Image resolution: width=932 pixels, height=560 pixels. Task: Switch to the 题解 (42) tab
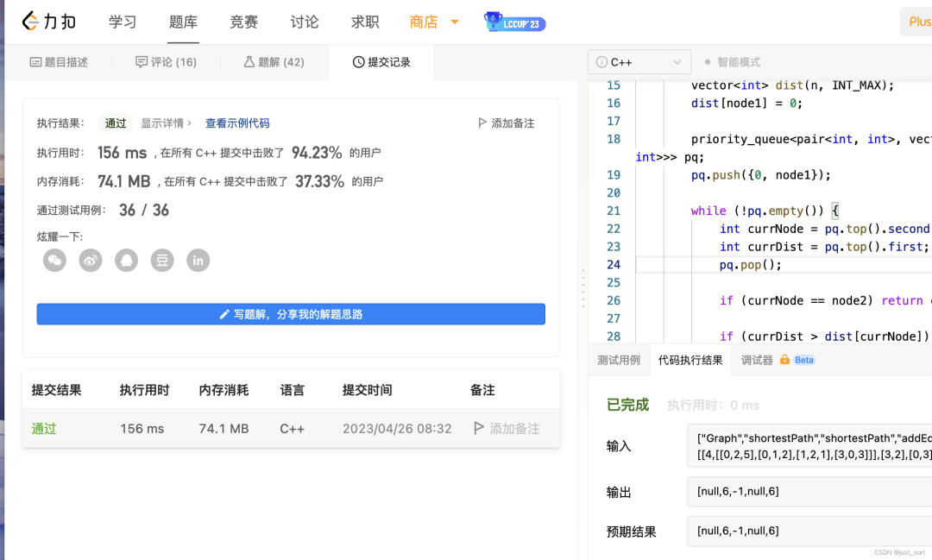point(274,61)
